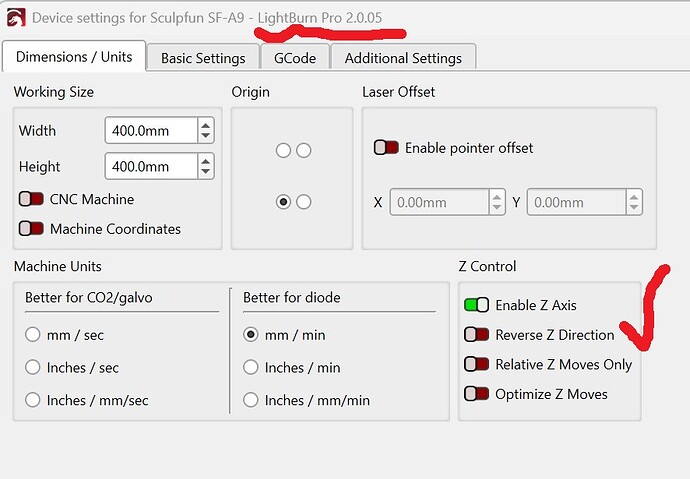Increase the Height value with up arrow
The image size is (690, 479).
(x=206, y=161)
